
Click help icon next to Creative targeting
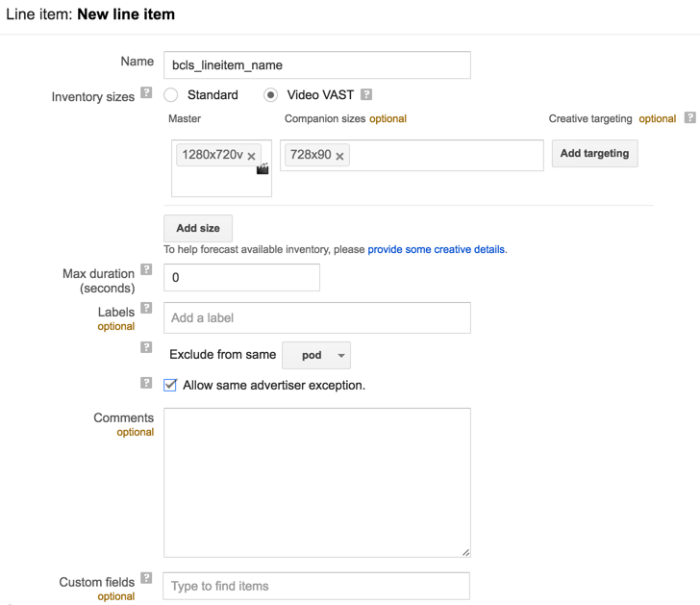tap(689, 118)
